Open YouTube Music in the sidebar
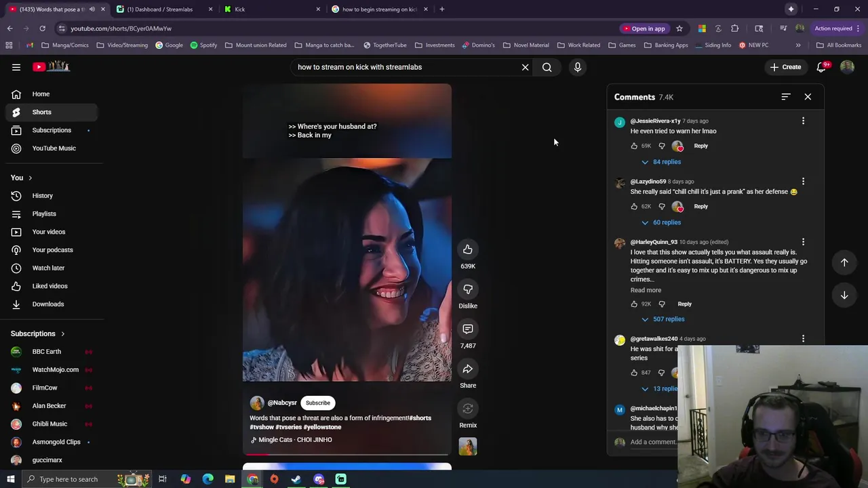The height and width of the screenshot is (488, 868). [52, 148]
